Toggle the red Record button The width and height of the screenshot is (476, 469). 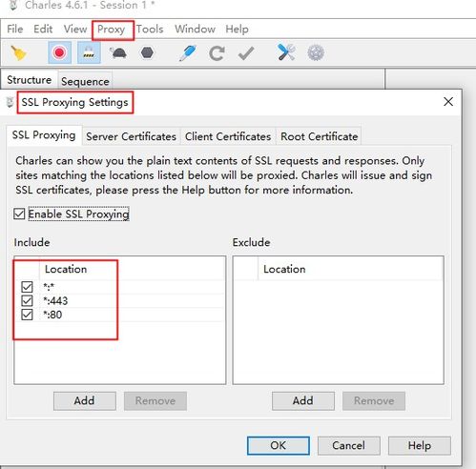(59, 52)
